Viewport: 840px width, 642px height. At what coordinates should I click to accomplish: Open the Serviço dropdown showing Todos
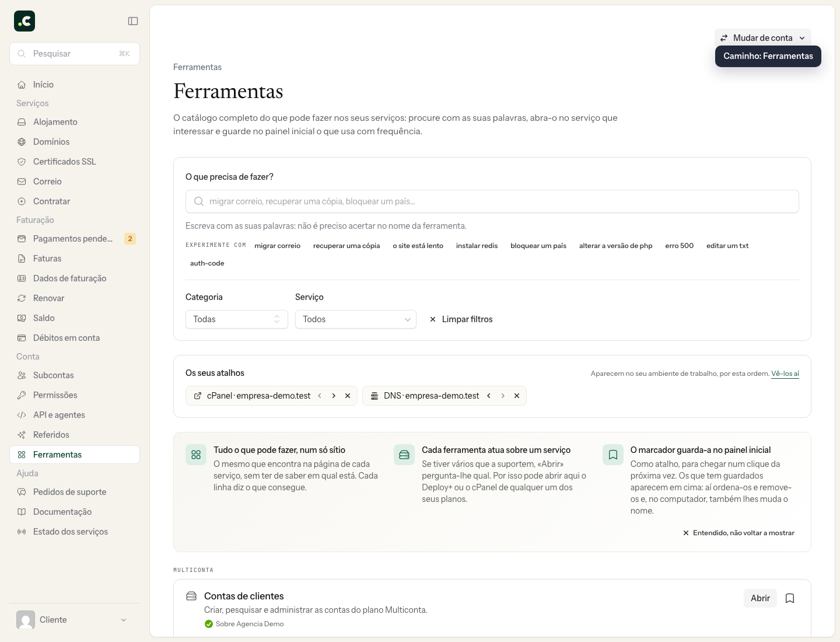(x=356, y=319)
